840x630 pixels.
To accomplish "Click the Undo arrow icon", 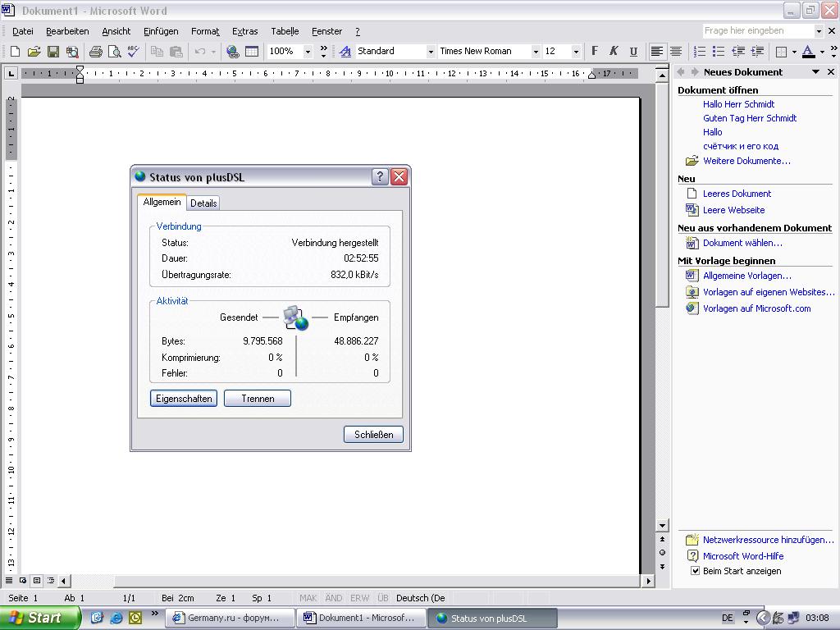I will pos(200,52).
